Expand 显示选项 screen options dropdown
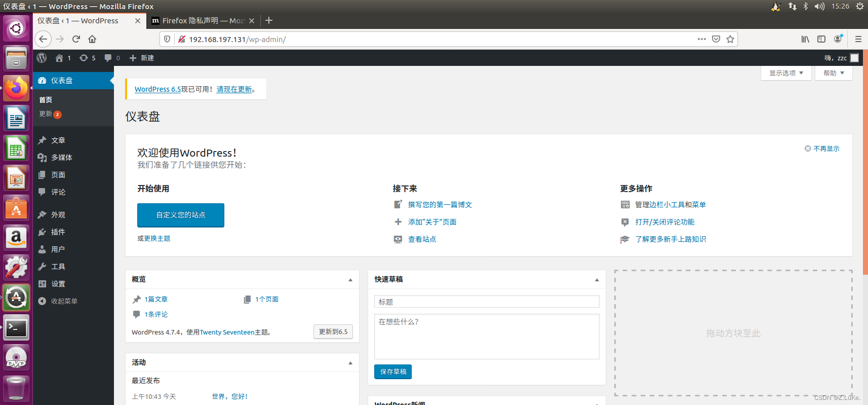This screenshot has height=405, width=868. (x=786, y=73)
